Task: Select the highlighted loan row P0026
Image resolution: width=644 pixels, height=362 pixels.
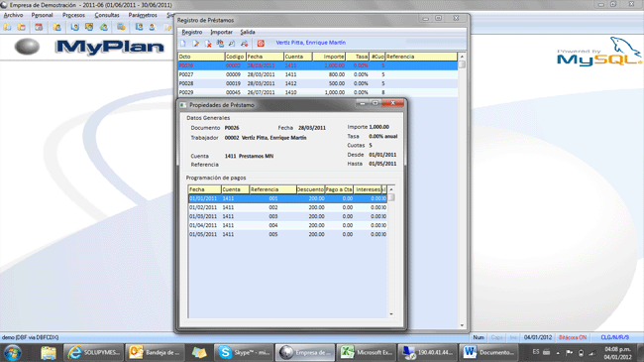Action: coord(318,65)
